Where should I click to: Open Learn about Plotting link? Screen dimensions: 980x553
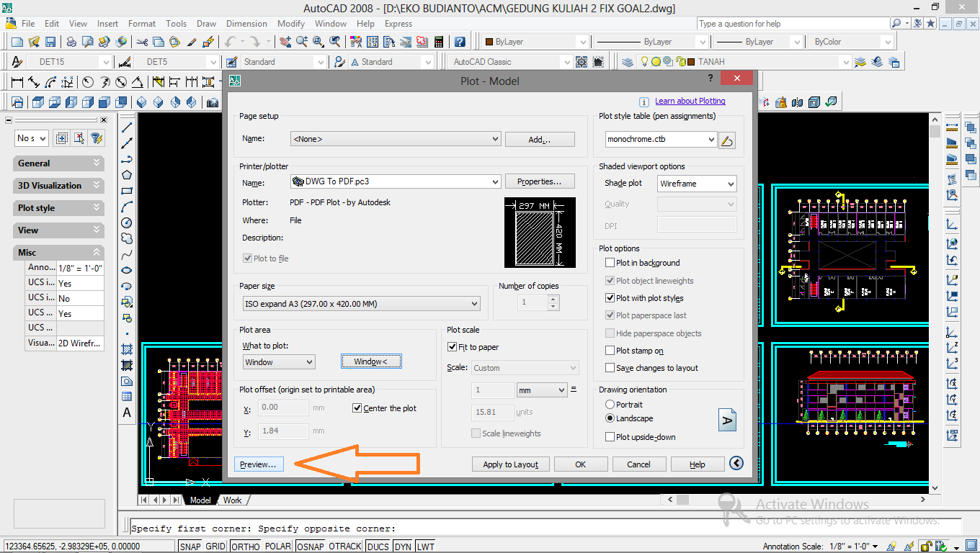(690, 101)
